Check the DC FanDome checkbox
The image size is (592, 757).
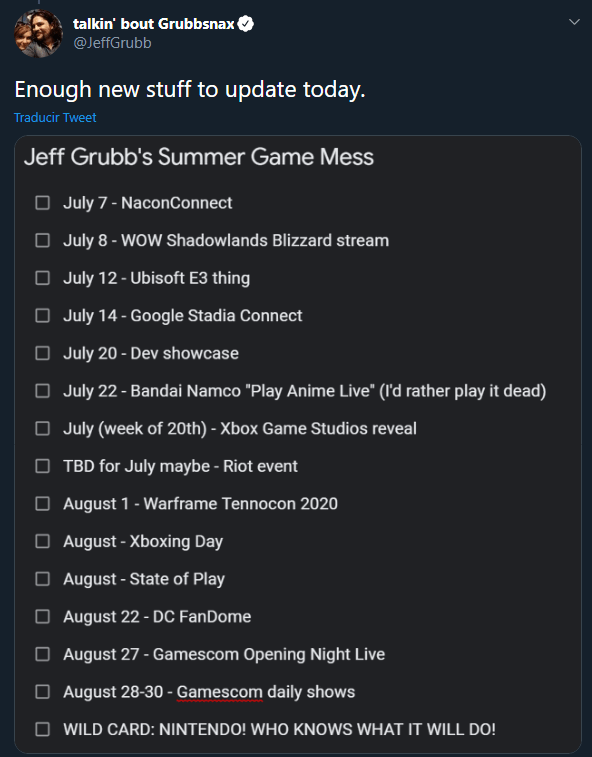click(42, 617)
